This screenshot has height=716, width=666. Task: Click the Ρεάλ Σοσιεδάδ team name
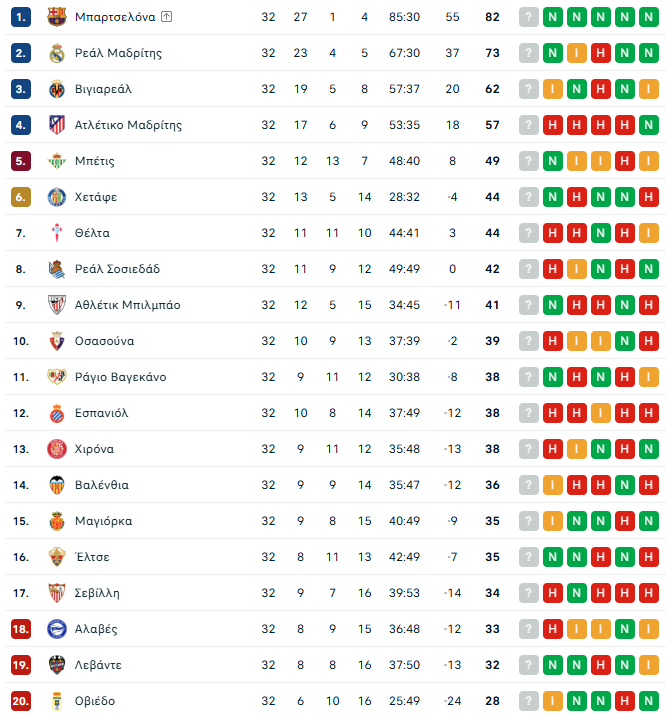coord(117,269)
